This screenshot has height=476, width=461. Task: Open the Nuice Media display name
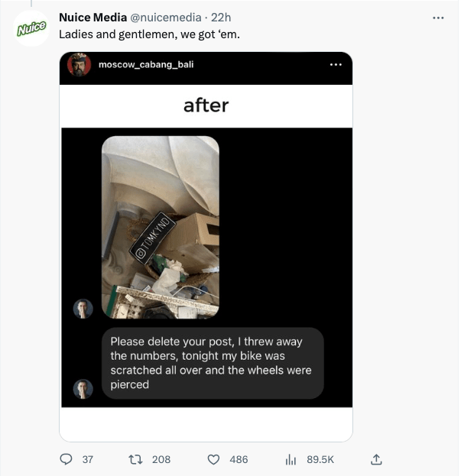pyautogui.click(x=93, y=18)
